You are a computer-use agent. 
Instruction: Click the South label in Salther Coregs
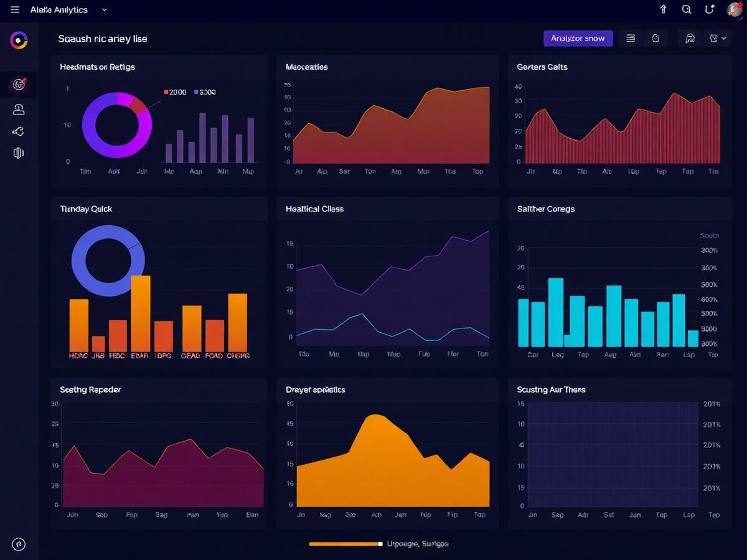(709, 236)
